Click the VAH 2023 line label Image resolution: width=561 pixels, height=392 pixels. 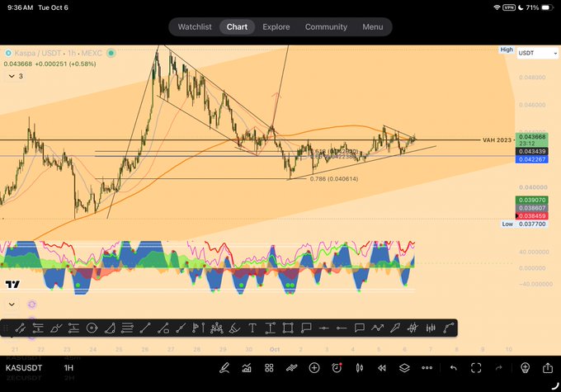(497, 140)
